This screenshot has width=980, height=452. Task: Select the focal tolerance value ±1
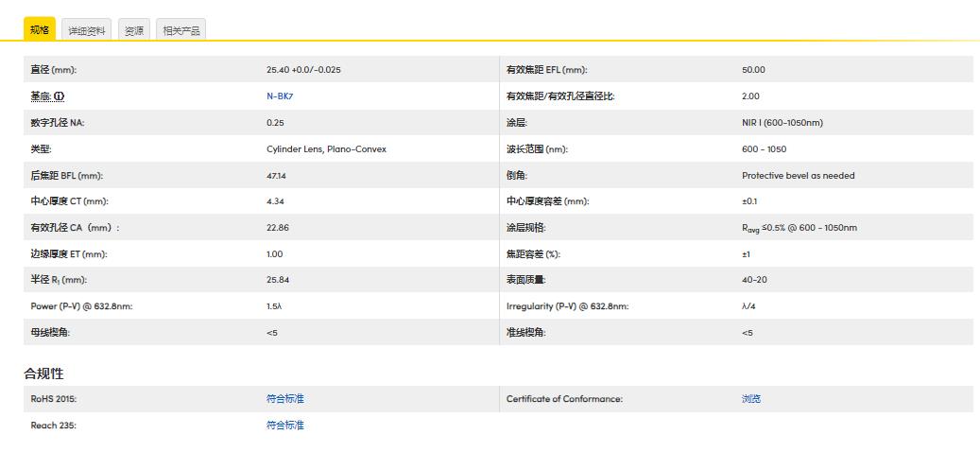click(747, 253)
